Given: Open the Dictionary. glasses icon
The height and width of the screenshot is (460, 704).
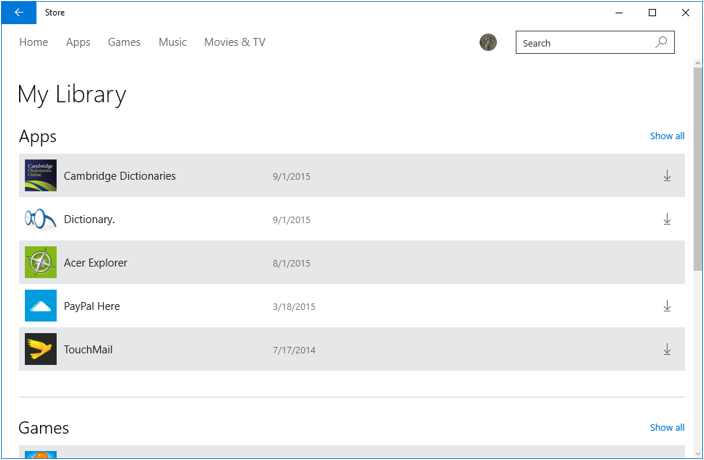Looking at the screenshot, I should click(41, 219).
